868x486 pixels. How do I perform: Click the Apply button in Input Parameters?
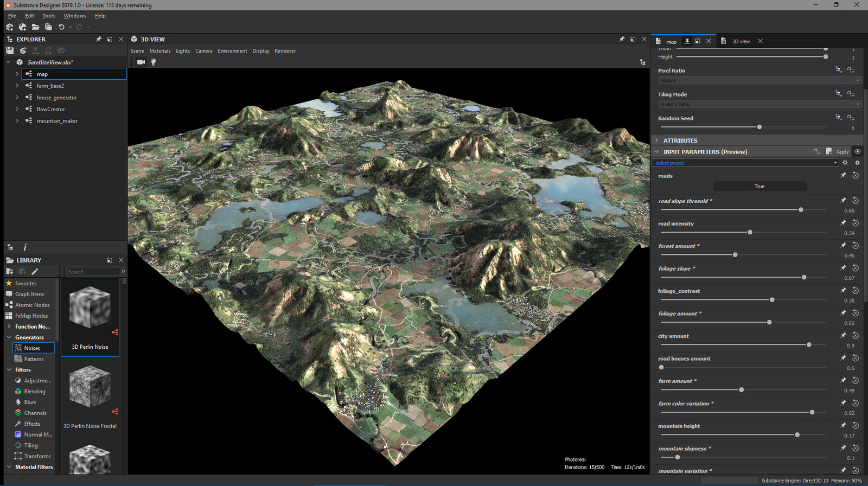coord(843,152)
